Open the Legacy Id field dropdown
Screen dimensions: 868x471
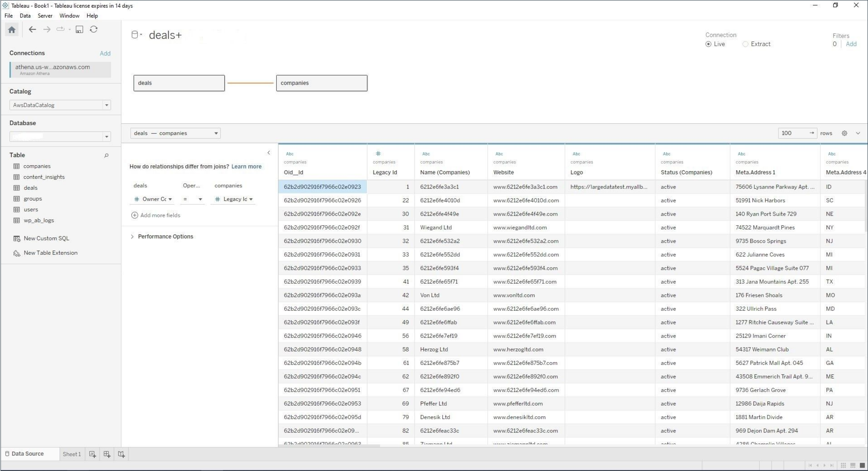click(233, 199)
